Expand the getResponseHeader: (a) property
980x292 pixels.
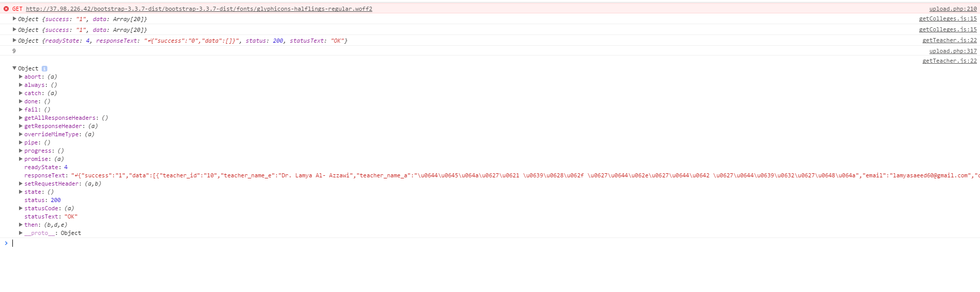tap(21, 126)
